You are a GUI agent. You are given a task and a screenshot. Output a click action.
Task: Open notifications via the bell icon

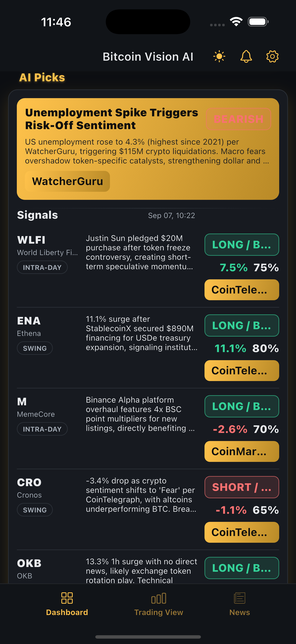[x=246, y=57]
